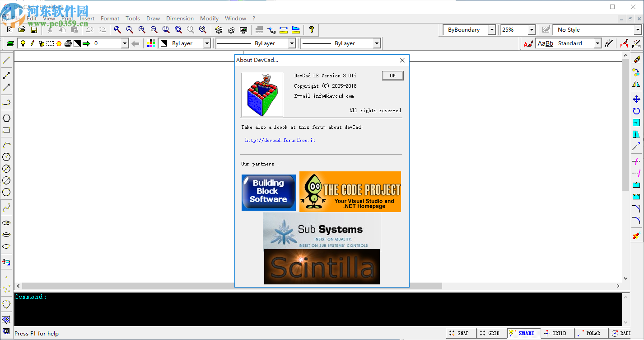Screen dimensions: 644x340
Task: Open the Modify menu
Action: point(209,19)
